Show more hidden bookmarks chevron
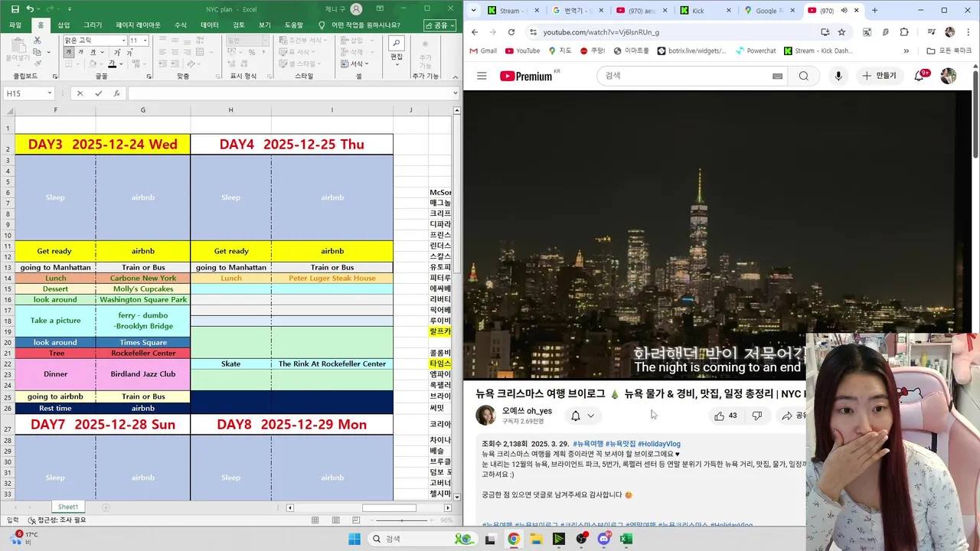980x551 pixels. pos(906,51)
